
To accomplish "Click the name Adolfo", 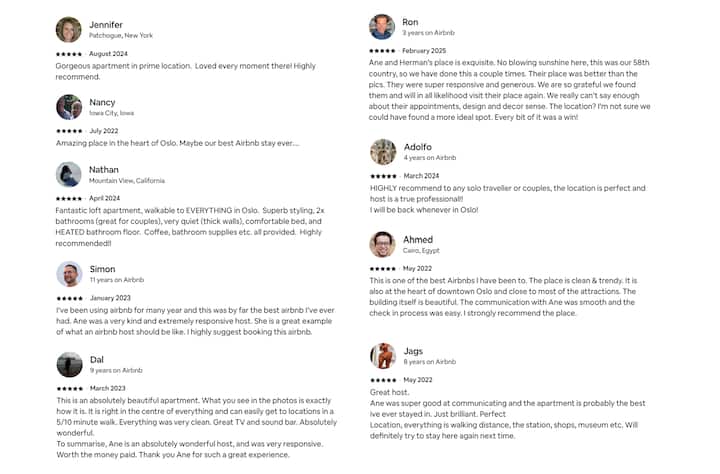I will coord(418,147).
